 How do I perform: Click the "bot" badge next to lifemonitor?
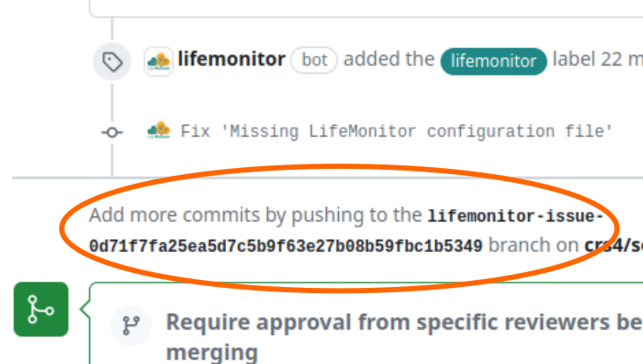(x=314, y=60)
